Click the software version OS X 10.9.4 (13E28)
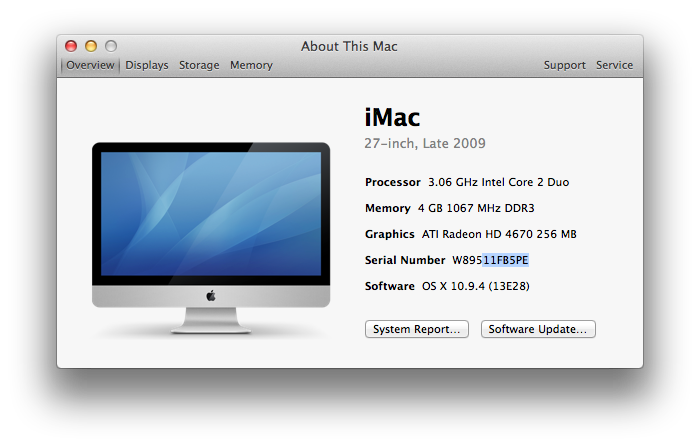 click(476, 286)
